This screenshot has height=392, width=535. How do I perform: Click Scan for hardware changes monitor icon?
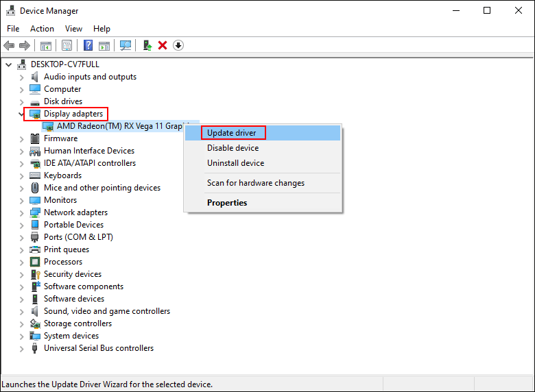[126, 45]
